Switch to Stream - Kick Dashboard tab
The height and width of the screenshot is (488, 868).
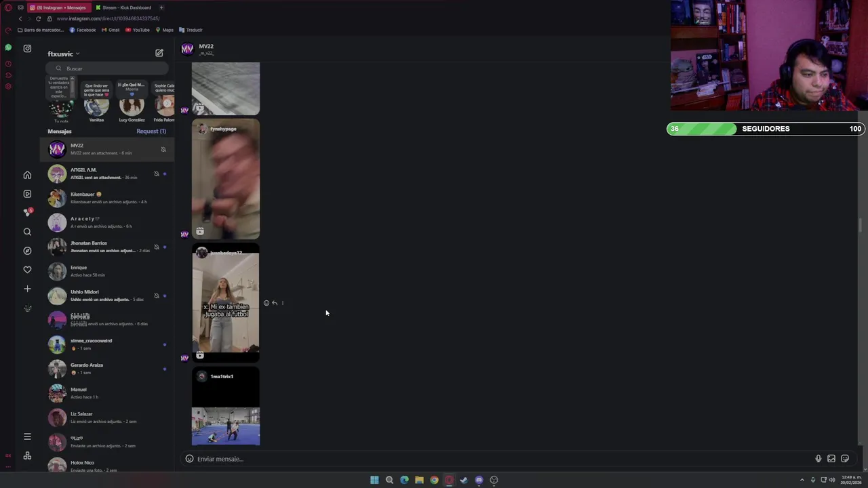pos(123,7)
